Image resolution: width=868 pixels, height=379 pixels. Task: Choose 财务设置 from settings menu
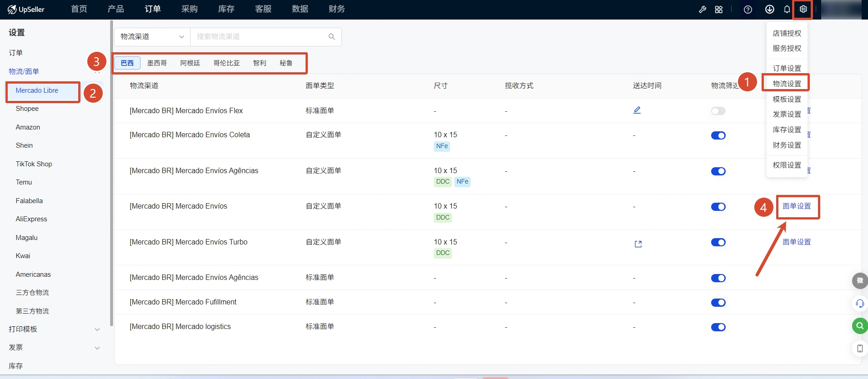coord(787,145)
